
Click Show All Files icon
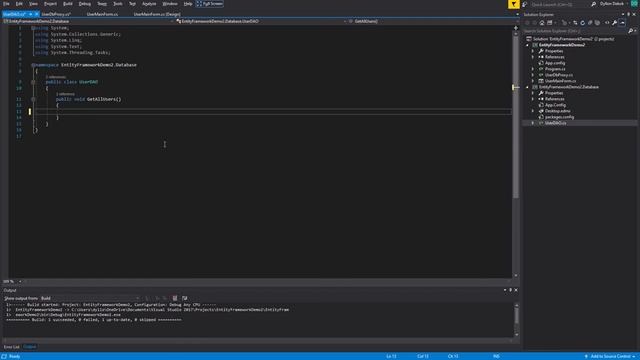click(598, 23)
